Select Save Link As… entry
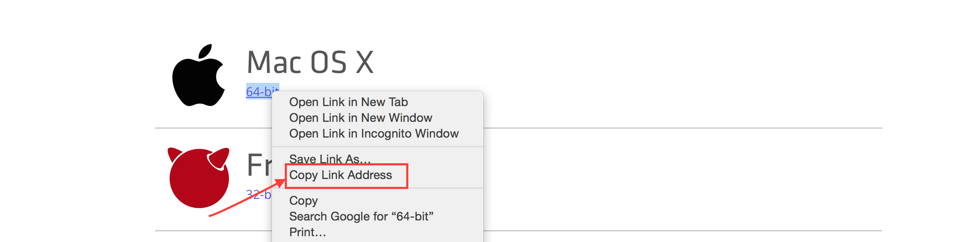This screenshot has height=242, width=980. [330, 159]
